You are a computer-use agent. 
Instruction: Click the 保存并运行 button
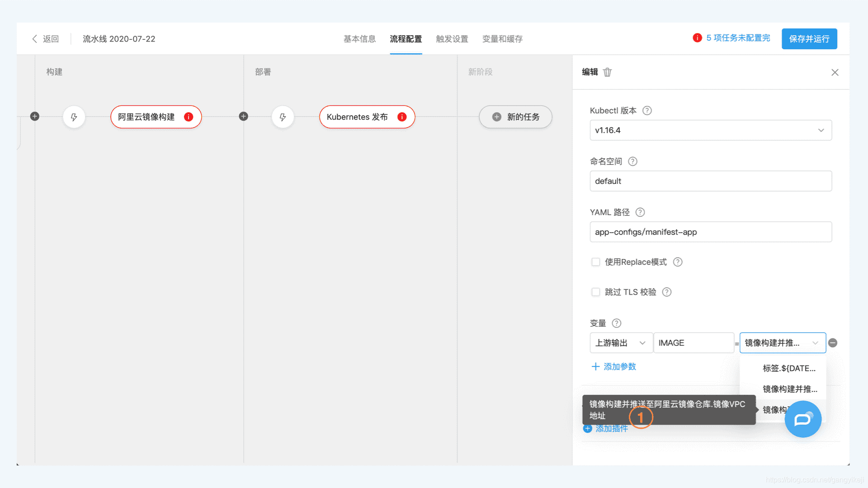(x=809, y=39)
